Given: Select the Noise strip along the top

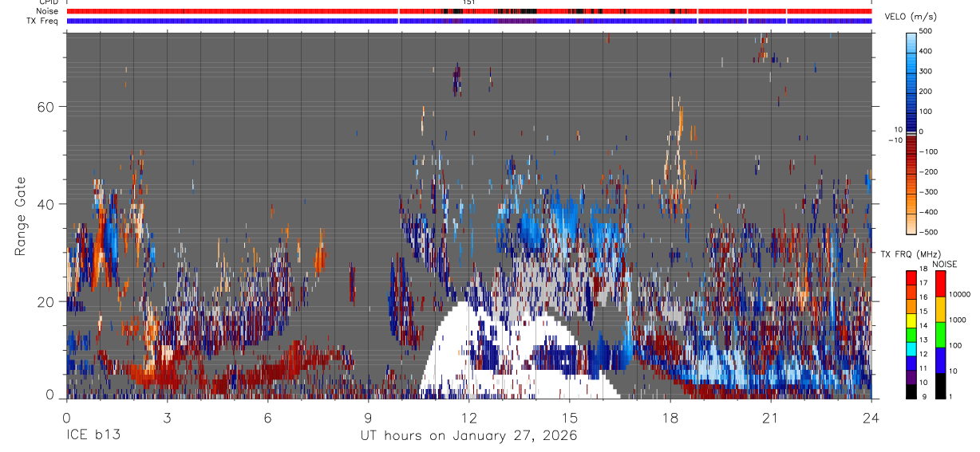Looking at the screenshot, I should (469, 11).
